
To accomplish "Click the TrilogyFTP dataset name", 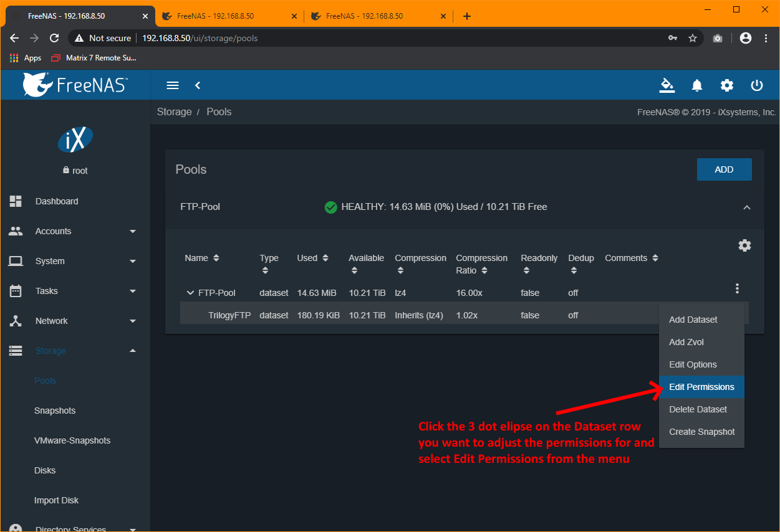I will [x=229, y=315].
